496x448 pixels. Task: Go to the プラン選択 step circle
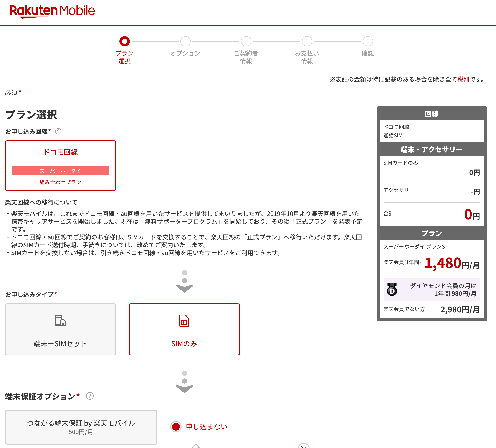tap(124, 41)
